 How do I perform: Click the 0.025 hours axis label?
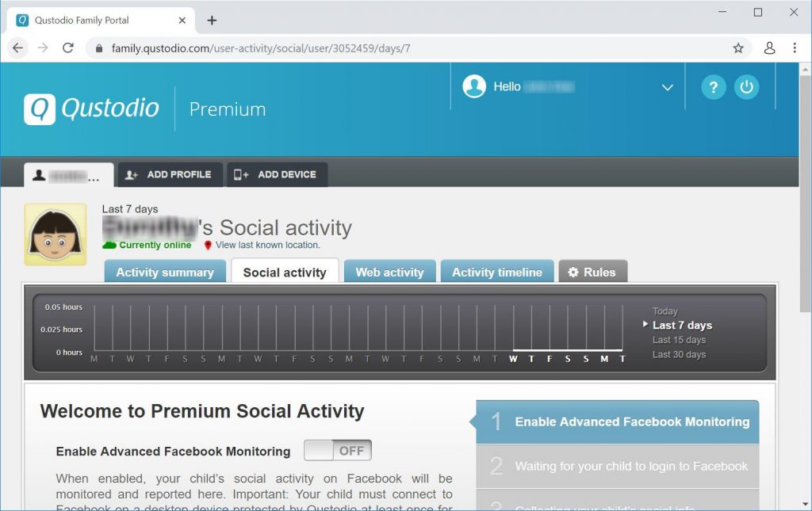coord(62,330)
